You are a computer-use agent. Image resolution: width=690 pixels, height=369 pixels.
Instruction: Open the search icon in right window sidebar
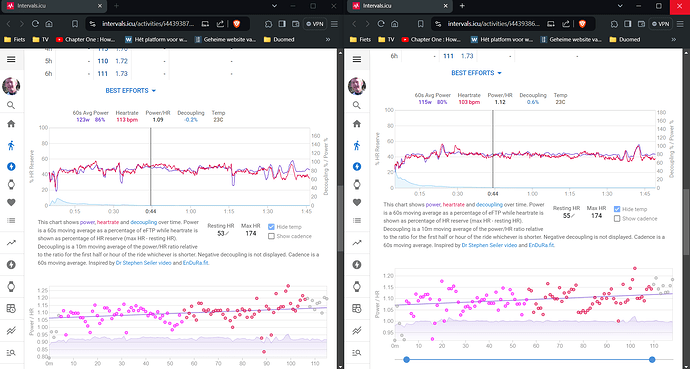(x=356, y=105)
